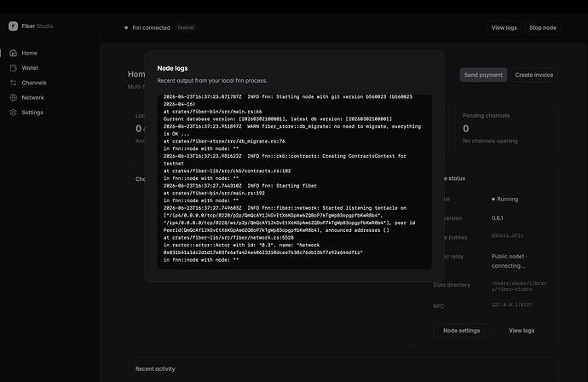588x382 pixels.
Task: Click 'Public node1 · connecting…' relay value
Action: click(510, 261)
